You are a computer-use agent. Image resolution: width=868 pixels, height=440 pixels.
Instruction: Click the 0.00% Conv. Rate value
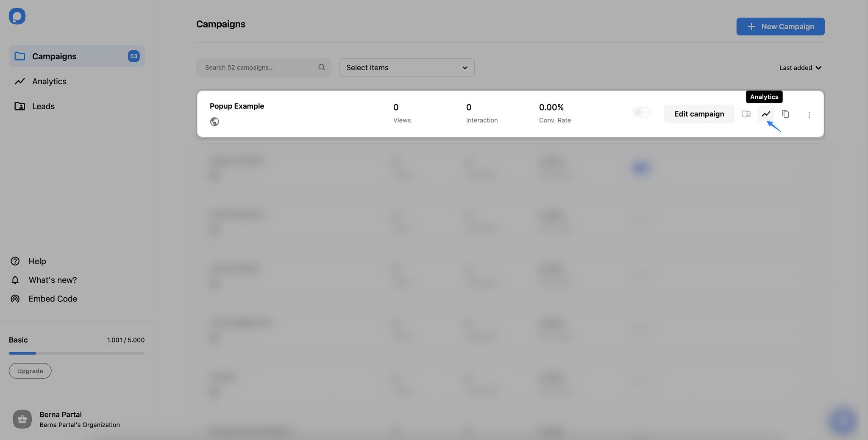pyautogui.click(x=551, y=108)
